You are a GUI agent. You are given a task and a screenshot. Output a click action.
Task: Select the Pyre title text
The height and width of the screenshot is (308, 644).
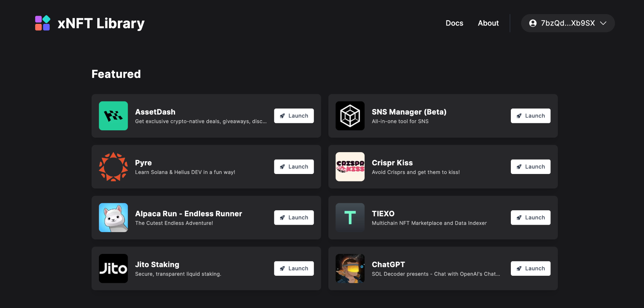point(144,163)
